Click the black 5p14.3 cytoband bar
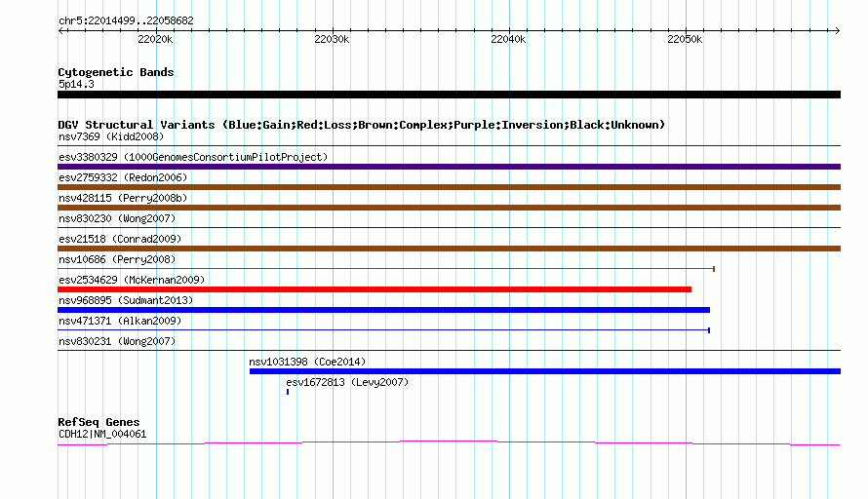 pos(449,95)
